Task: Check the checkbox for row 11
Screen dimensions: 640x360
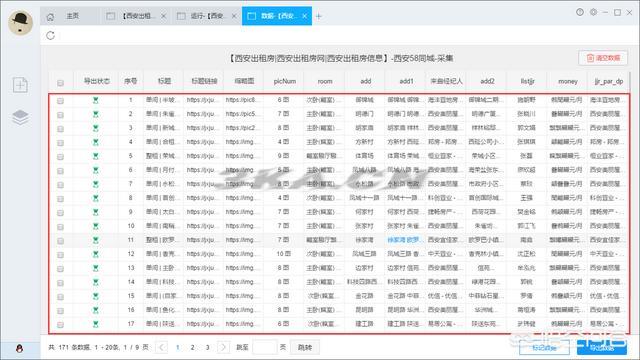Action: (x=60, y=241)
